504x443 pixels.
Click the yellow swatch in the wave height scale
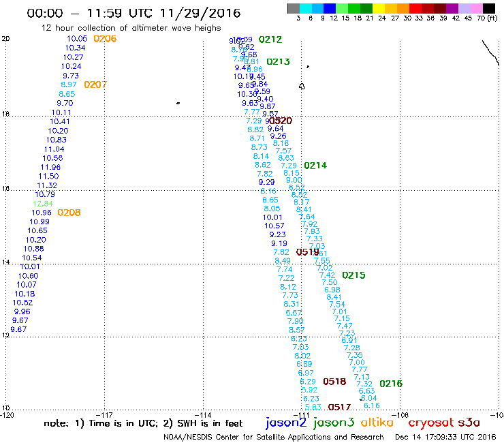click(x=379, y=8)
